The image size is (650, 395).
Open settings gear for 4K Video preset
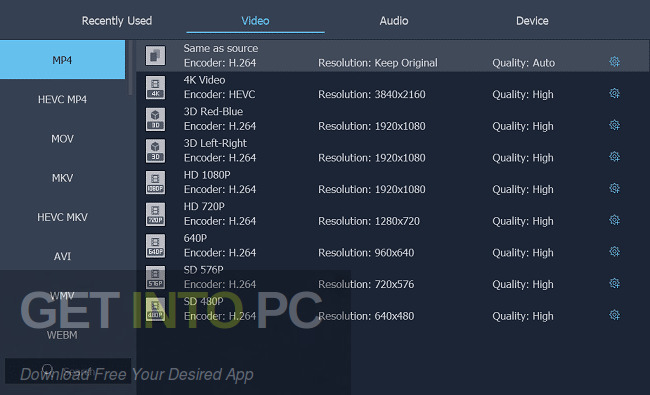click(614, 93)
